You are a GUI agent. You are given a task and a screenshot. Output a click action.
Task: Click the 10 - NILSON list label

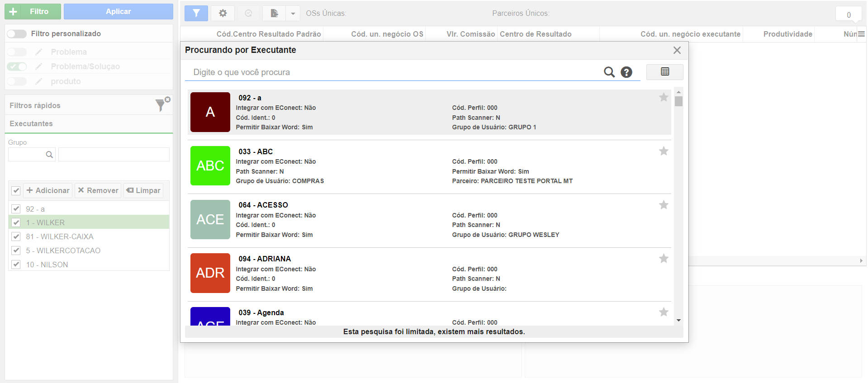pyautogui.click(x=47, y=265)
